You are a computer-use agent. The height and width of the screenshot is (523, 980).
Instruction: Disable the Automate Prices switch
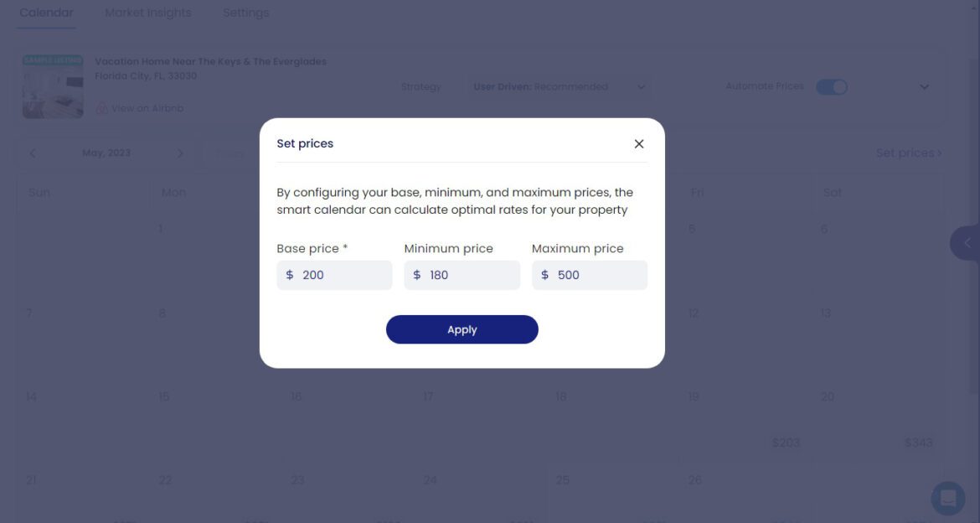[x=831, y=86]
